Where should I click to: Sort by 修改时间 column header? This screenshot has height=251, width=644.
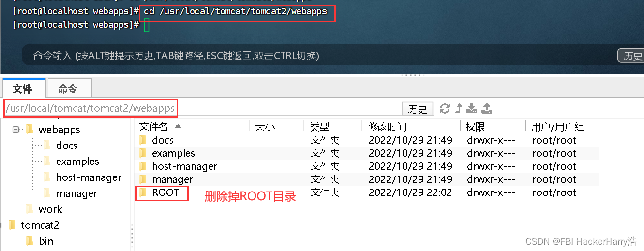[411, 127]
